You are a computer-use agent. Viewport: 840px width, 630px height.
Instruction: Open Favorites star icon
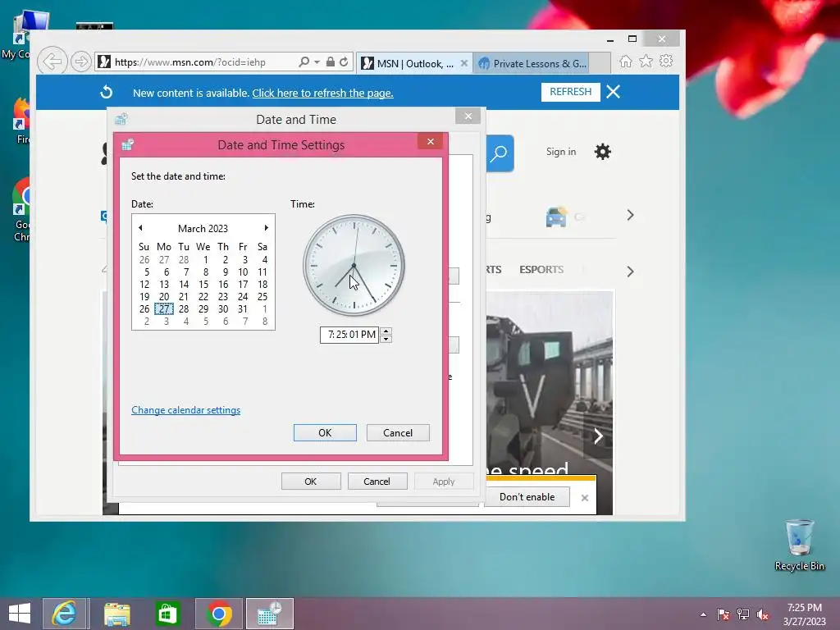click(x=646, y=61)
